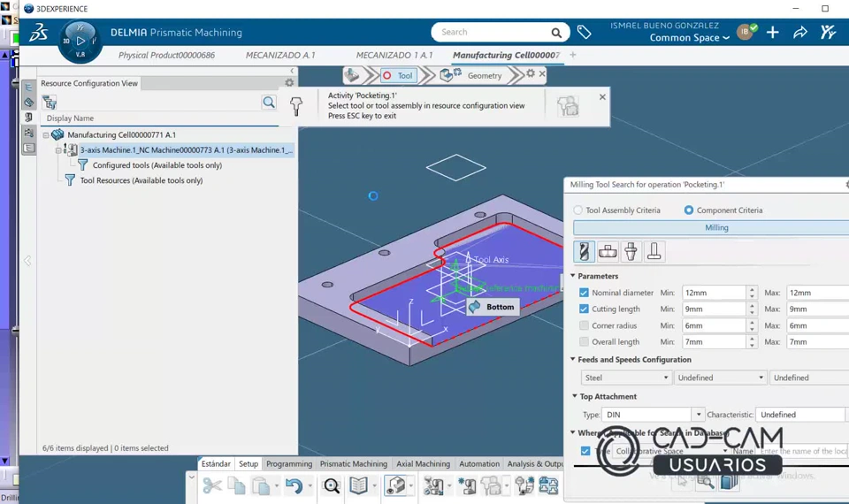The height and width of the screenshot is (504, 849).
Task: Switch to Physical Product00000686 tab
Action: [x=167, y=55]
